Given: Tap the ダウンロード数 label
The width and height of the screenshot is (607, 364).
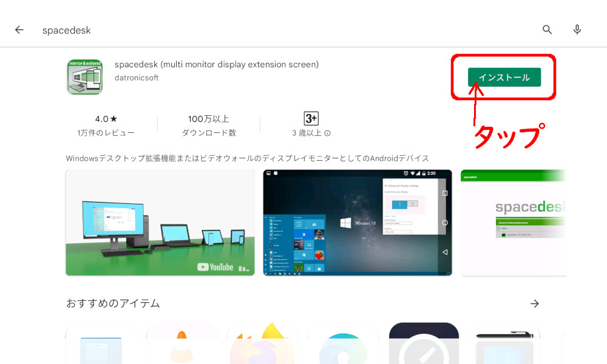Looking at the screenshot, I should [209, 133].
